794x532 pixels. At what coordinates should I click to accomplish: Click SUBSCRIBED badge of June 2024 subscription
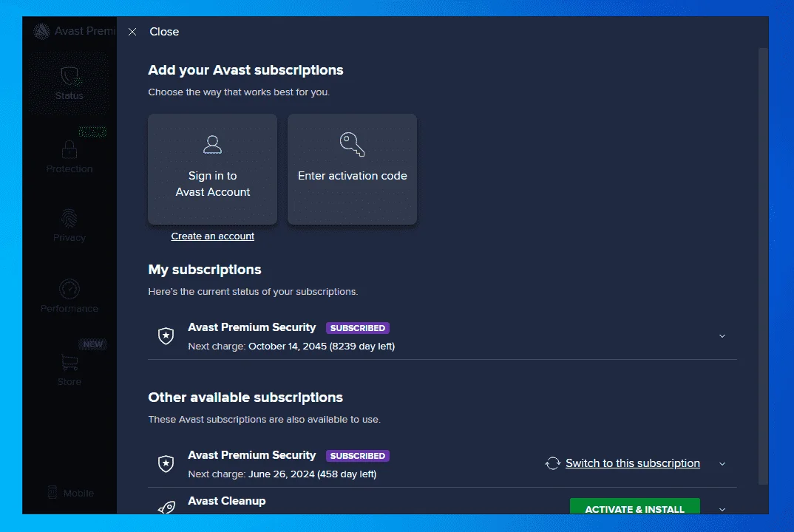click(358, 456)
